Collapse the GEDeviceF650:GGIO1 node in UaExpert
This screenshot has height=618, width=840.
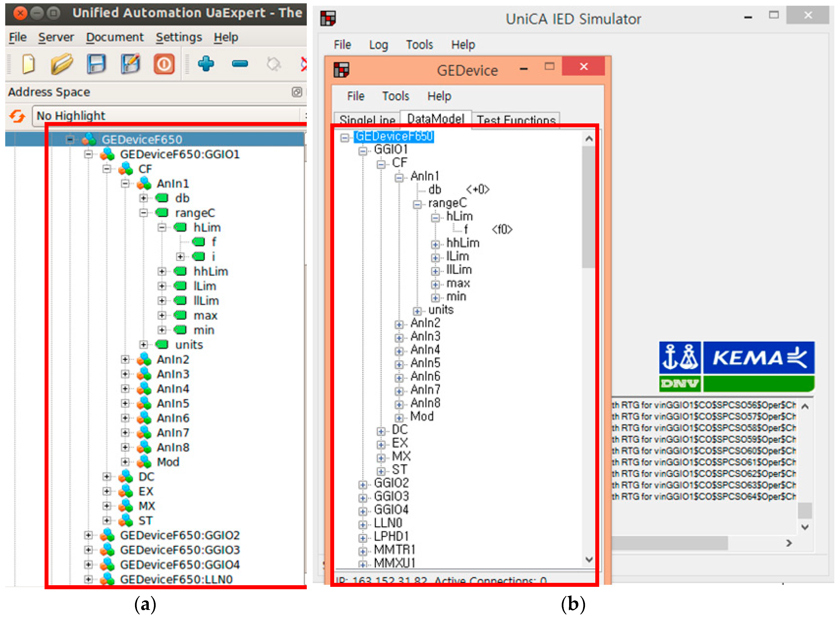[x=88, y=154]
